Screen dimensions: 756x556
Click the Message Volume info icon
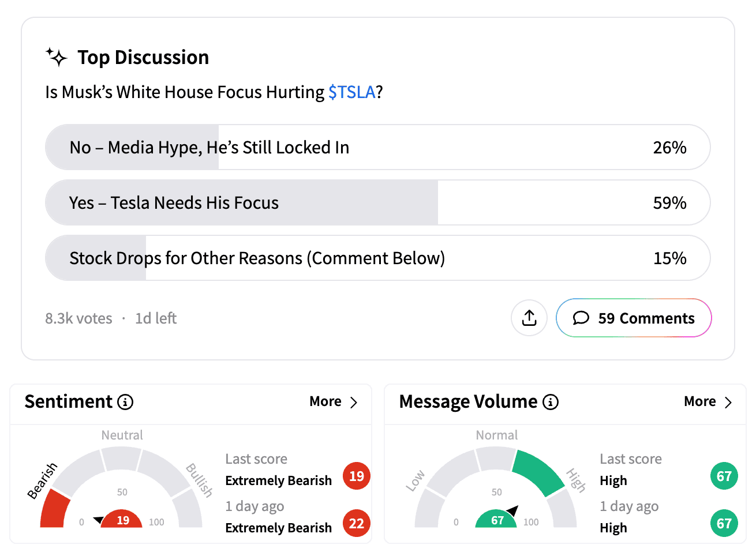(551, 402)
